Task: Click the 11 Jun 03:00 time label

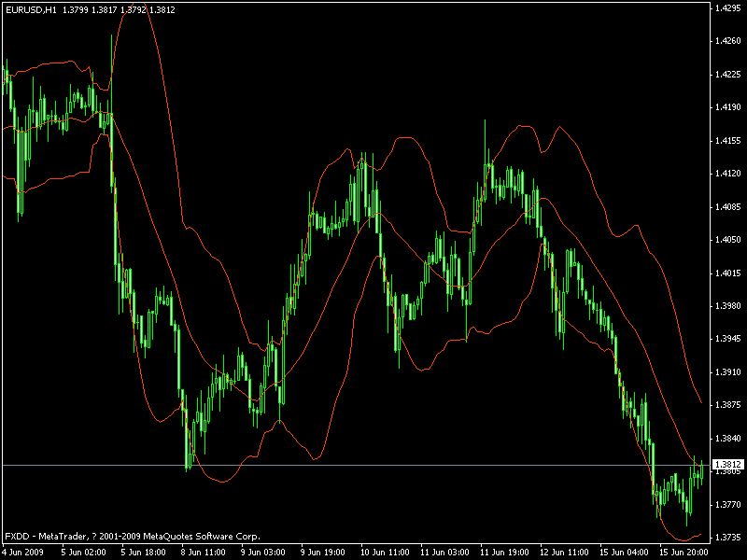Action: pos(444,553)
